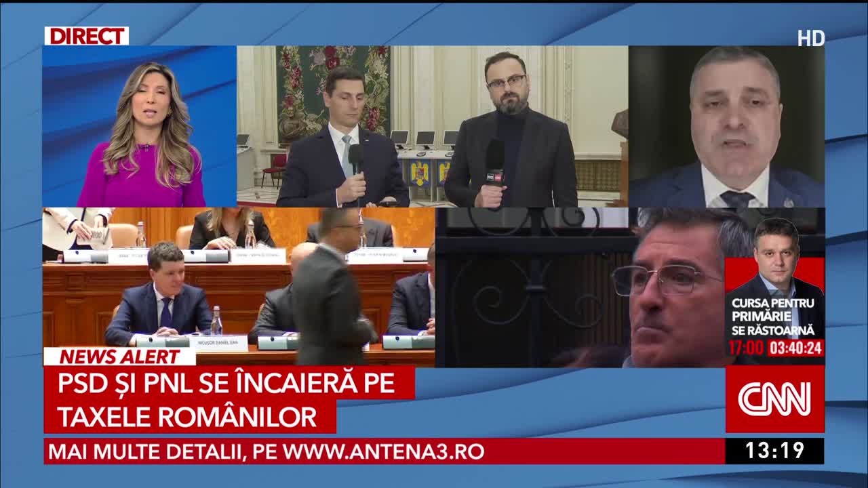868x488 pixels.
Task: Click the 03:40:24 countdown timer
Action: click(796, 348)
